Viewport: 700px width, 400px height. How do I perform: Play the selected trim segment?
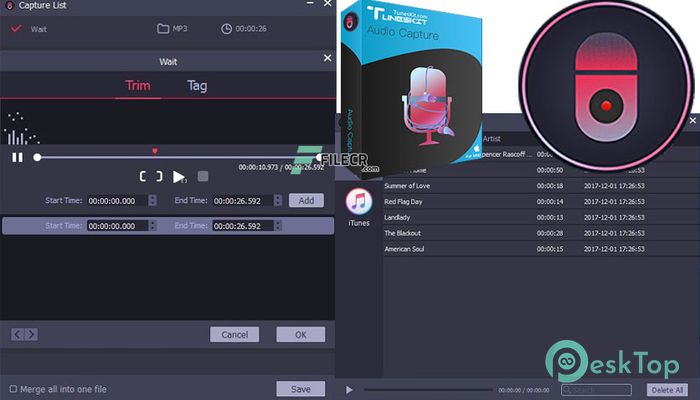(x=179, y=177)
